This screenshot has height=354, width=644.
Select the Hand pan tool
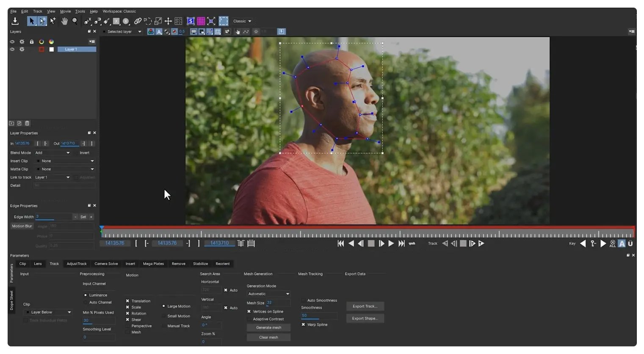(65, 21)
